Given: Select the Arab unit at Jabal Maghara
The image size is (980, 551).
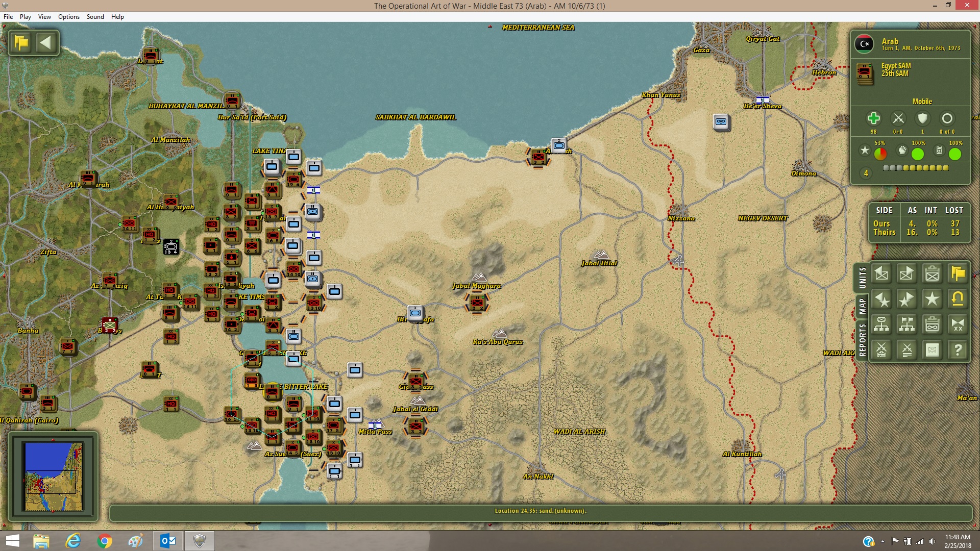Looking at the screenshot, I should [x=477, y=303].
